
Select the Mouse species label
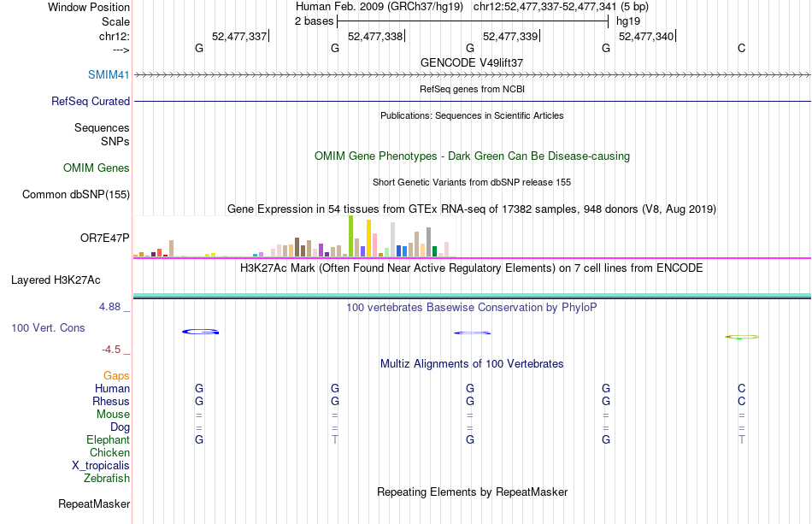pyautogui.click(x=113, y=415)
